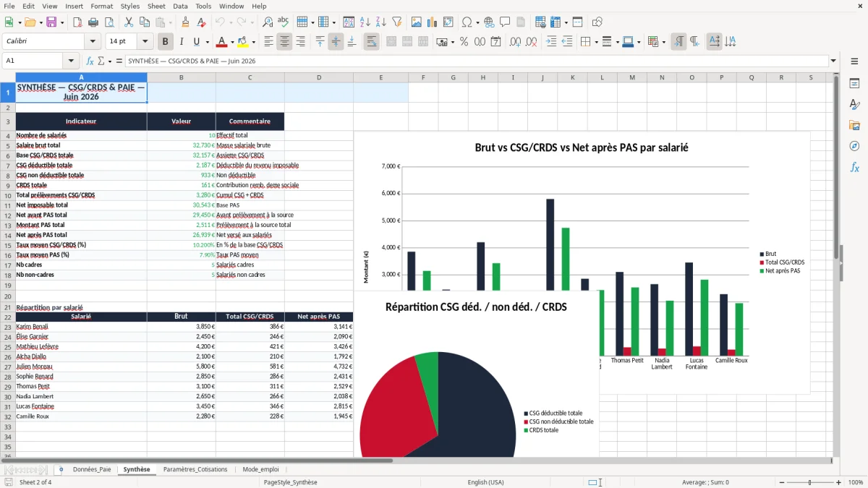This screenshot has height=488, width=868.
Task: Expand the formula bar arrow
Action: (833, 61)
